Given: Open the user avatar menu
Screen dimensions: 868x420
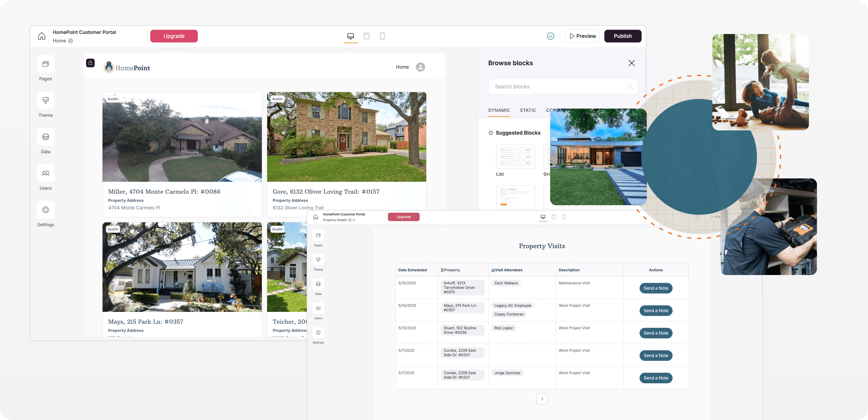Looking at the screenshot, I should pyautogui.click(x=420, y=67).
